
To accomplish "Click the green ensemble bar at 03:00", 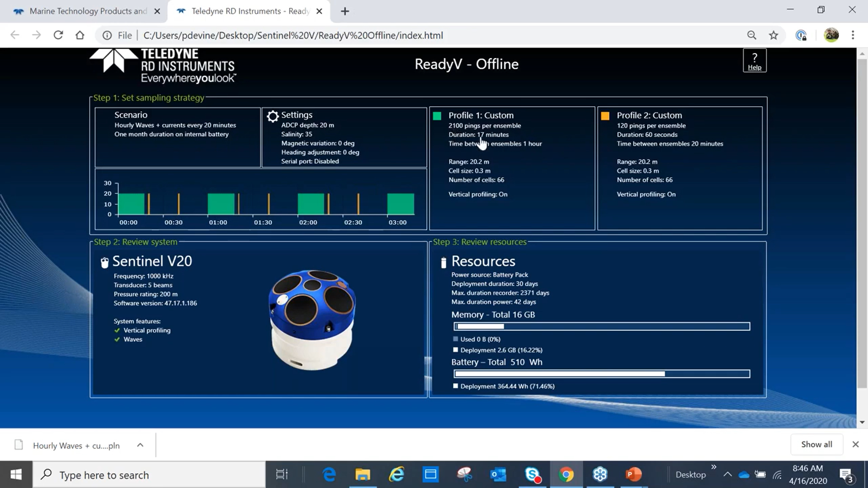I will (x=401, y=204).
